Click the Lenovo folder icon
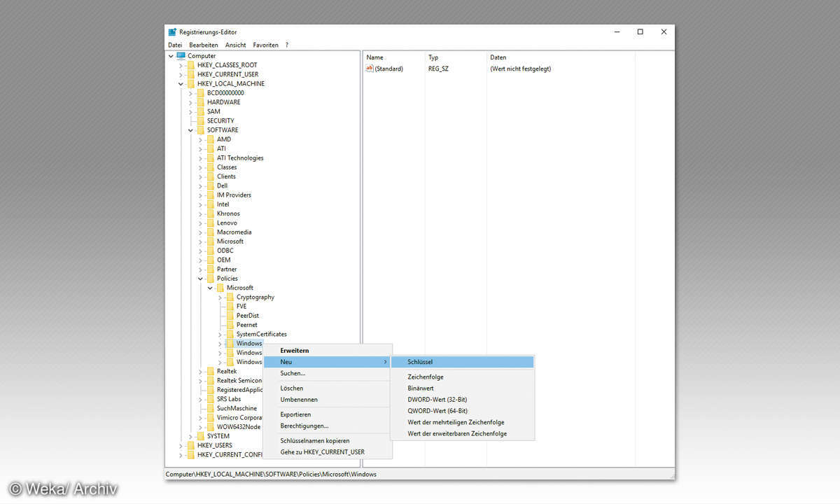The width and height of the screenshot is (840, 504). coord(210,223)
